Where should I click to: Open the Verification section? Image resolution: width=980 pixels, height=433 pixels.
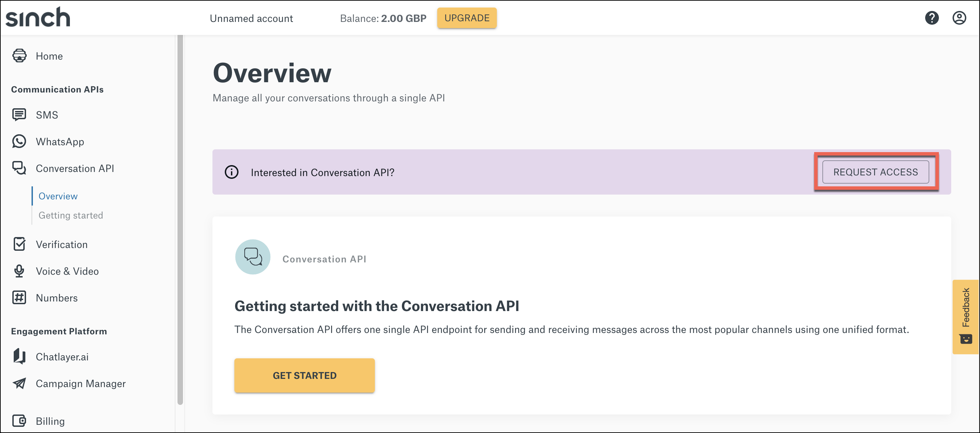tap(62, 244)
